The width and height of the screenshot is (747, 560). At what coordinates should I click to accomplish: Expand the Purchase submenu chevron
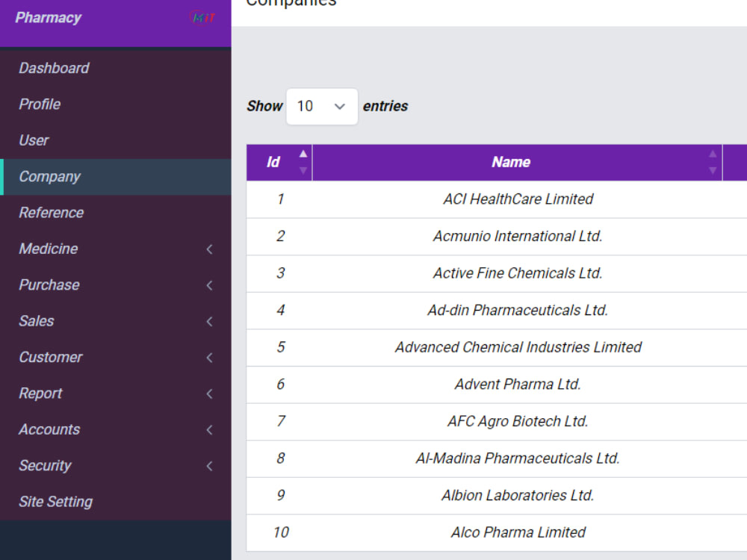tap(210, 285)
